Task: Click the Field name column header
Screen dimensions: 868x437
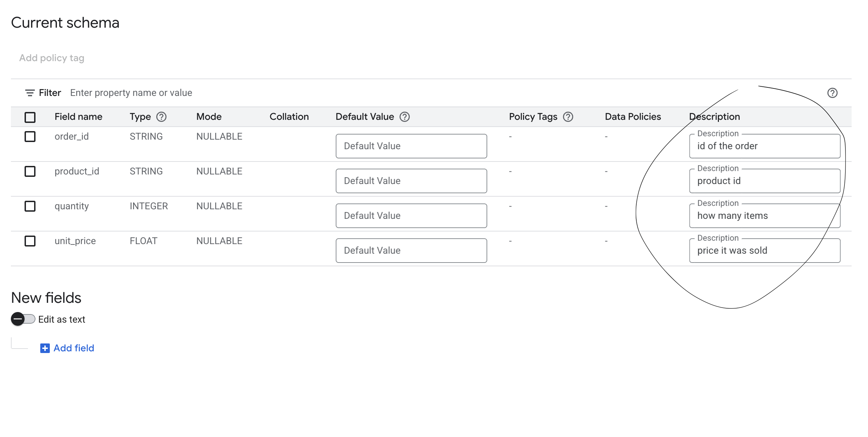Action: pyautogui.click(x=78, y=117)
